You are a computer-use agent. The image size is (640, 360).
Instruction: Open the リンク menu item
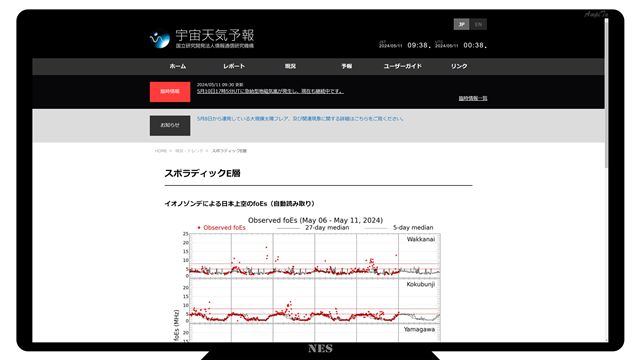[459, 66]
